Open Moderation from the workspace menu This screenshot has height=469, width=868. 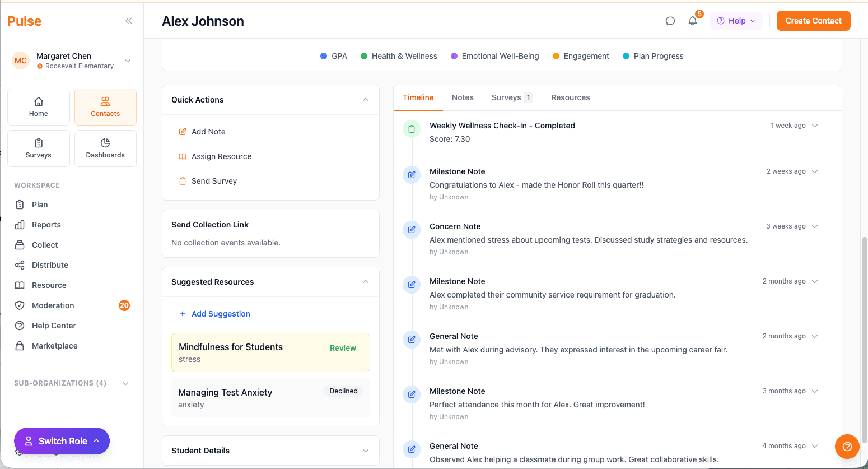(53, 305)
